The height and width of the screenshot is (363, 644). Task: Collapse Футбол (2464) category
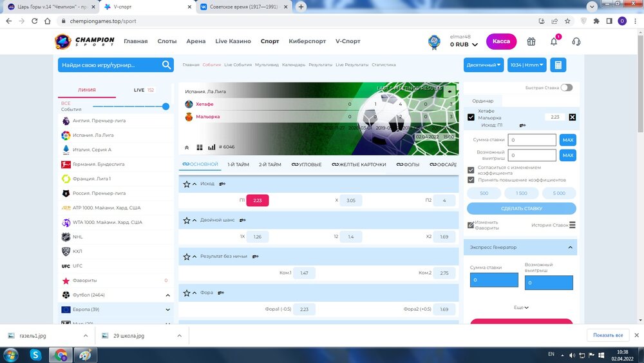click(x=167, y=295)
